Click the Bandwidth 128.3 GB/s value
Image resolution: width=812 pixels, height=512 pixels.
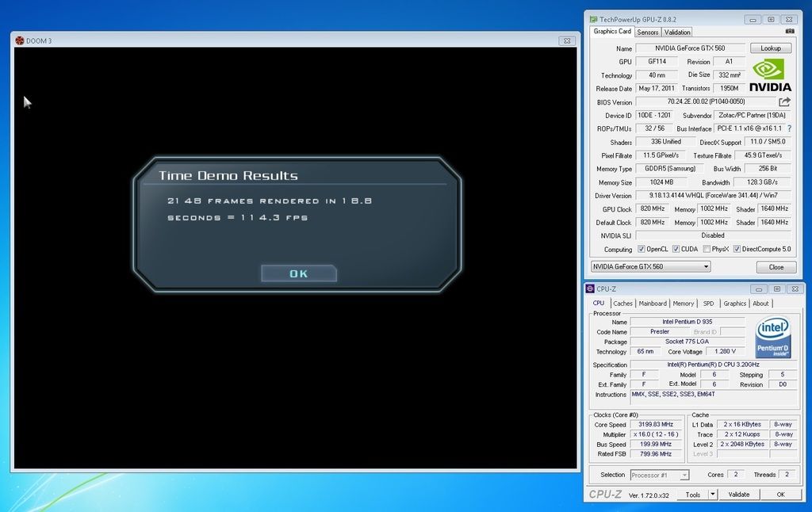point(762,182)
